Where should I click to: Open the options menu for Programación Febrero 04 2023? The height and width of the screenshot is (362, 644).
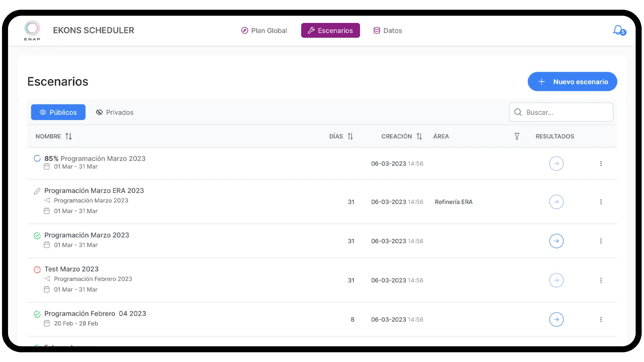pos(601,319)
